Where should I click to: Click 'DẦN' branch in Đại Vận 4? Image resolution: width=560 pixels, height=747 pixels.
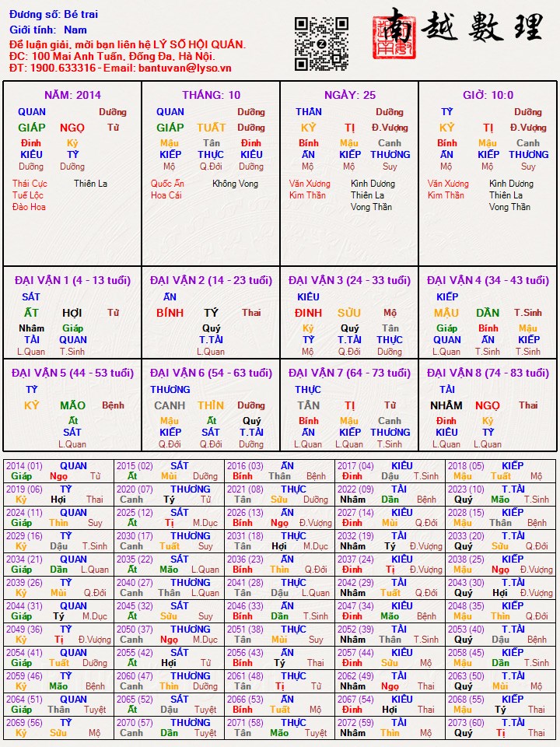pos(488,313)
